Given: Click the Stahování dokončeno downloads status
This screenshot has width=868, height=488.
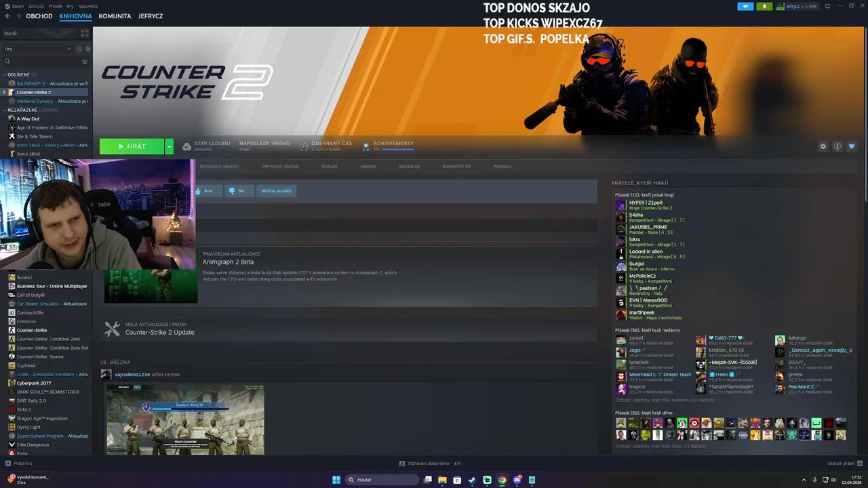Looking at the screenshot, I should click(x=430, y=463).
